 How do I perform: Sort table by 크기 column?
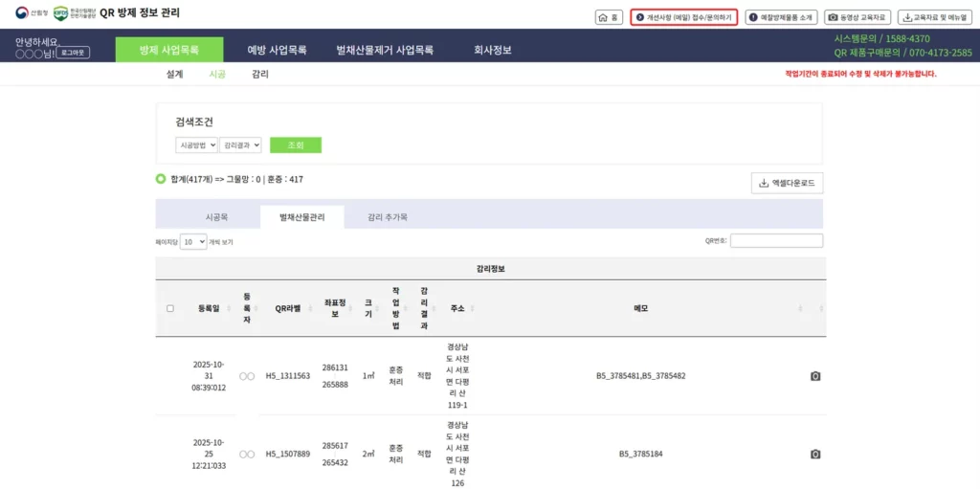368,308
